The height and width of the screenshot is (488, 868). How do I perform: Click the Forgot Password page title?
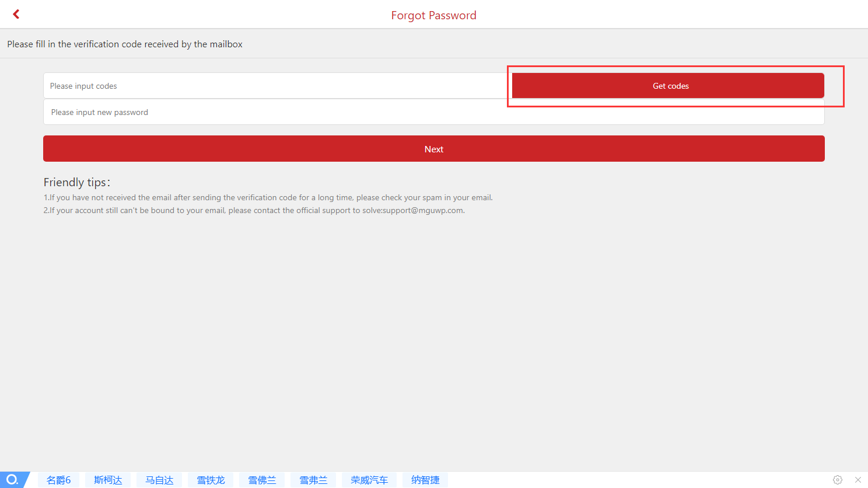click(433, 15)
